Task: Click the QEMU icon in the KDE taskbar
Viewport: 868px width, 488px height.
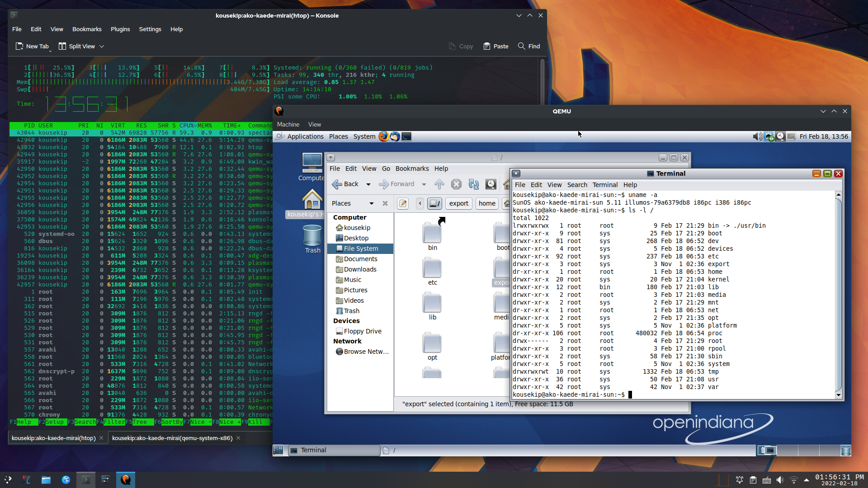Action: (126, 480)
